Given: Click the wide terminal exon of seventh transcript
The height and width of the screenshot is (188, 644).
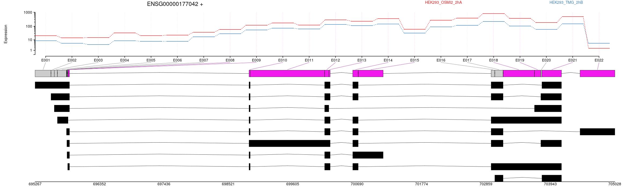Looking at the screenshot, I should pos(368,155).
